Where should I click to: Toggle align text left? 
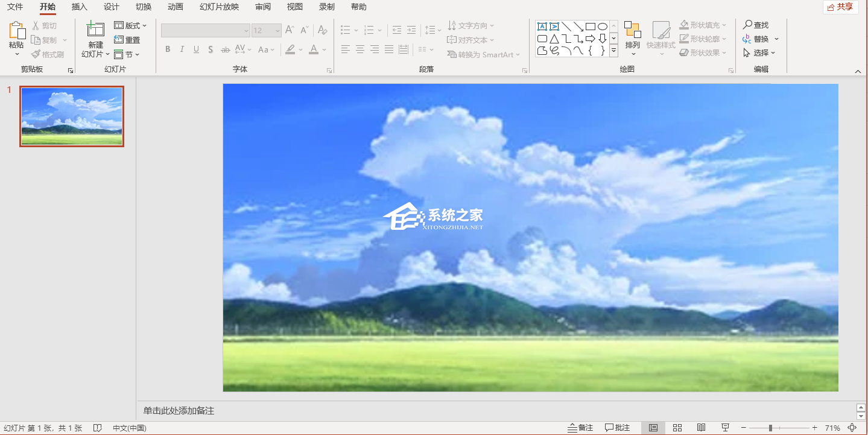pyautogui.click(x=346, y=49)
